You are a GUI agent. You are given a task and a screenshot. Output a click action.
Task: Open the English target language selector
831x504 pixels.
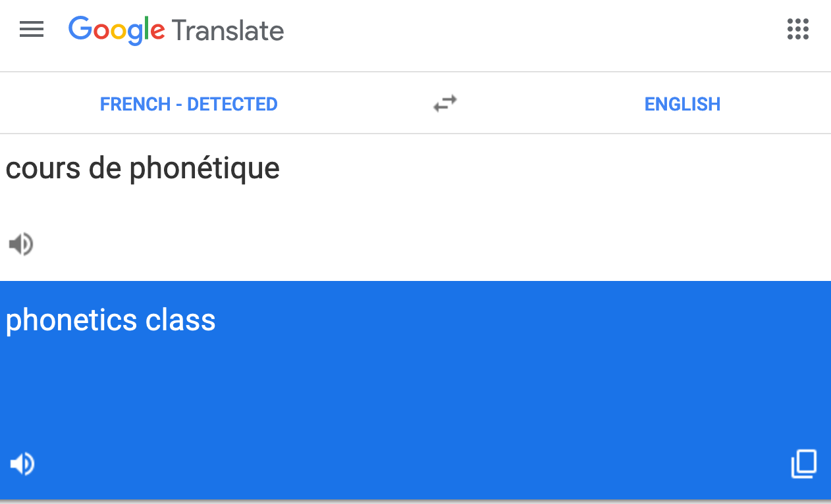(x=682, y=104)
